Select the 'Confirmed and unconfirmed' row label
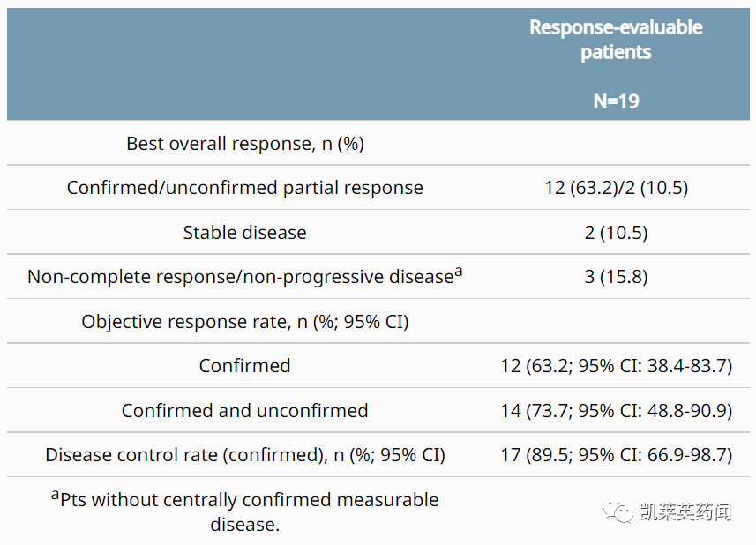 pyautogui.click(x=245, y=410)
